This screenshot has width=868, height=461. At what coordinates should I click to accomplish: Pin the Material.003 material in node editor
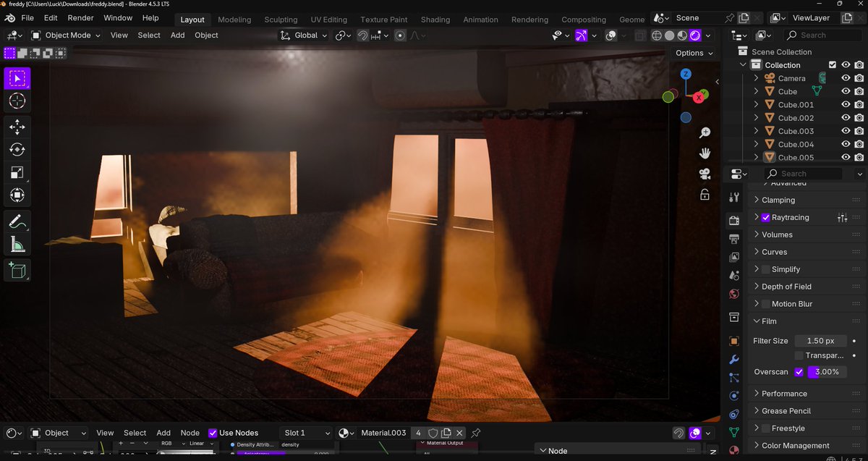[x=475, y=433]
